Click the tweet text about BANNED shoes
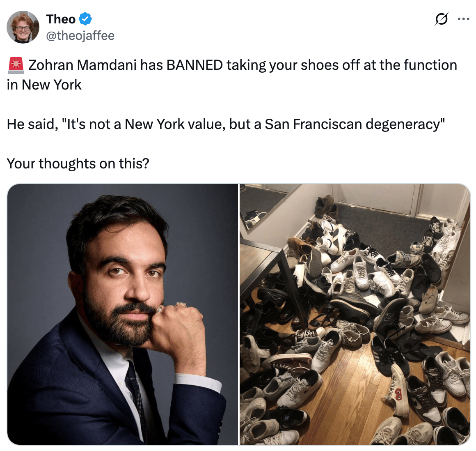 pos(232,75)
